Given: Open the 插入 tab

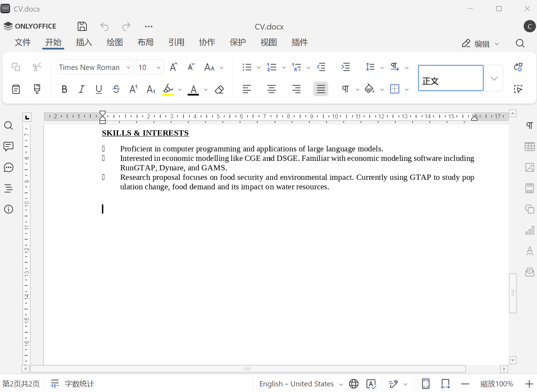Looking at the screenshot, I should click(84, 43).
